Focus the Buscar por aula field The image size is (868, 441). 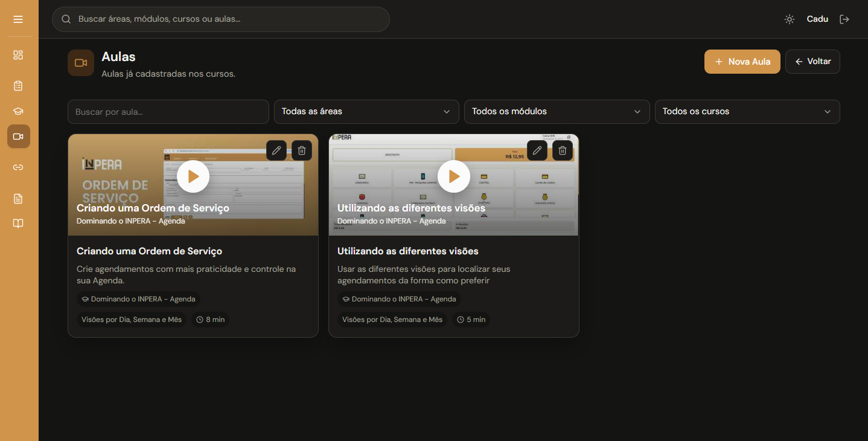point(168,112)
